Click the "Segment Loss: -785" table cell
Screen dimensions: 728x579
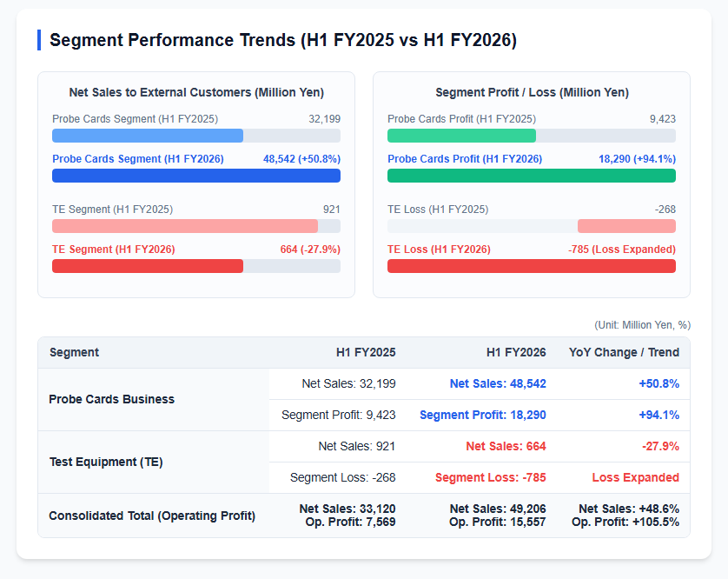(x=490, y=477)
